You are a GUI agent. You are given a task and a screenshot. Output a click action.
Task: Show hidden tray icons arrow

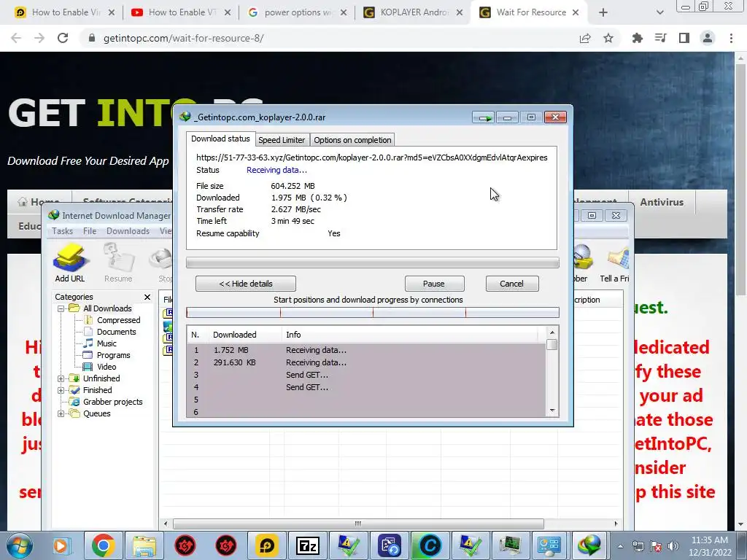620,546
